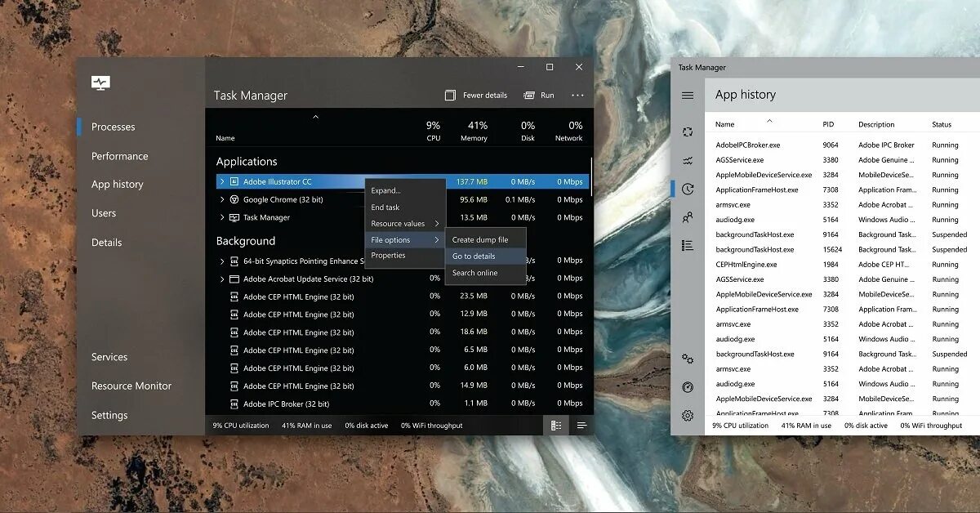Select Create dump file in the submenu

point(485,240)
